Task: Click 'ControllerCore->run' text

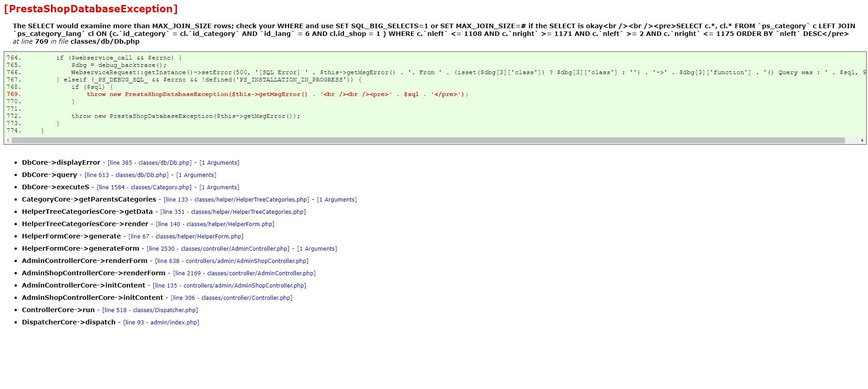Action: (58, 310)
